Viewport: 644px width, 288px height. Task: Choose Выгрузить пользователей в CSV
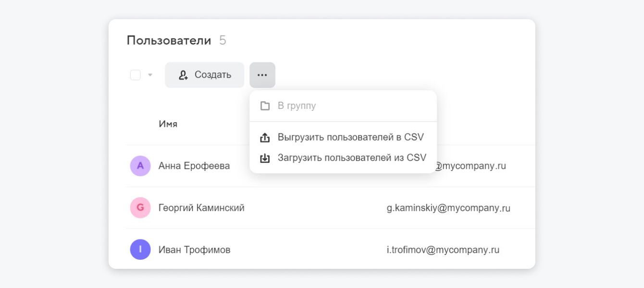tap(350, 137)
